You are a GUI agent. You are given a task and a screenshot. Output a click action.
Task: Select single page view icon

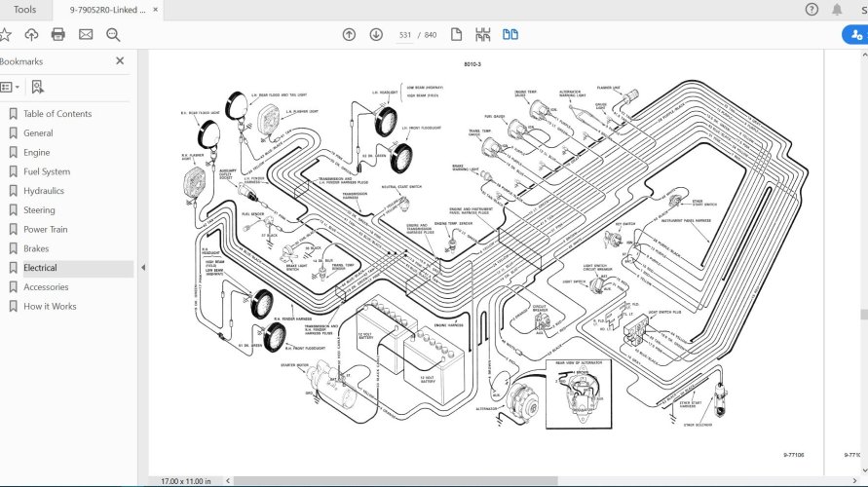coord(456,35)
